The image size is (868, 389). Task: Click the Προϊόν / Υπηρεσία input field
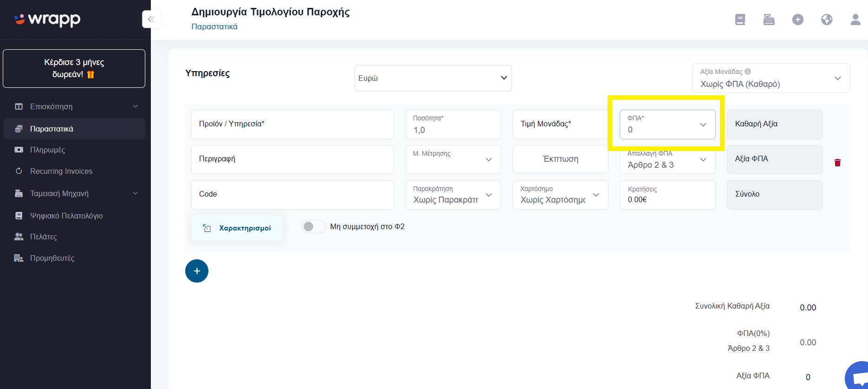[292, 125]
